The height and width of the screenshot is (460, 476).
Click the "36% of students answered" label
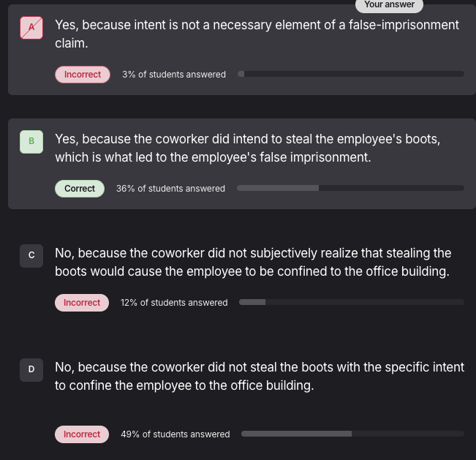(170, 189)
